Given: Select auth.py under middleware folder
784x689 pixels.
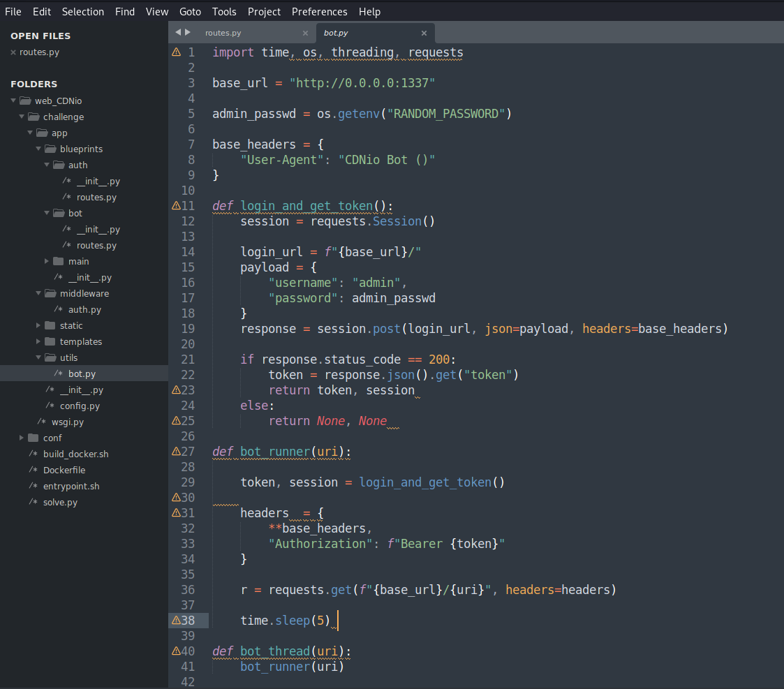Looking at the screenshot, I should tap(84, 309).
